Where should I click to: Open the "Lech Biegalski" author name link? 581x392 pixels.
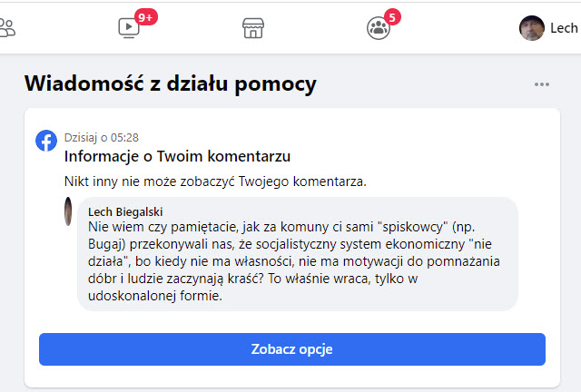(127, 211)
